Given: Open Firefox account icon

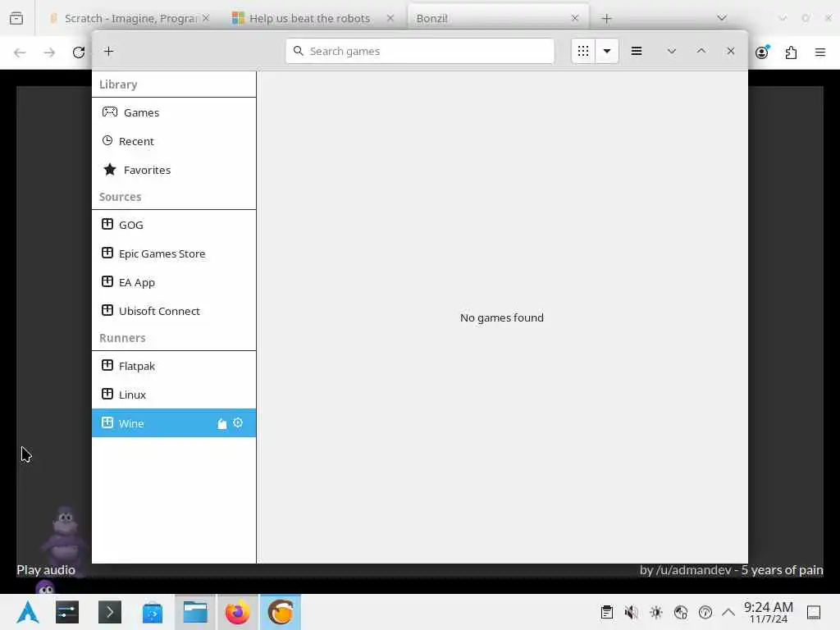Looking at the screenshot, I should coord(762,52).
